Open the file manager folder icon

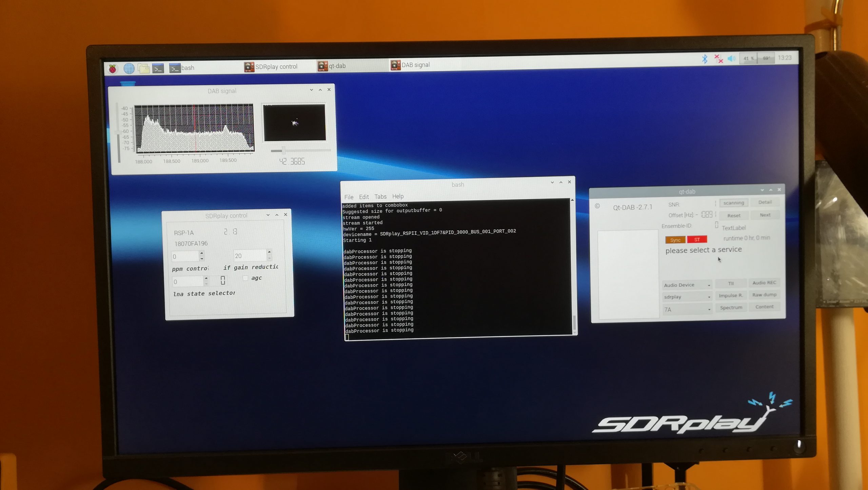click(x=143, y=68)
